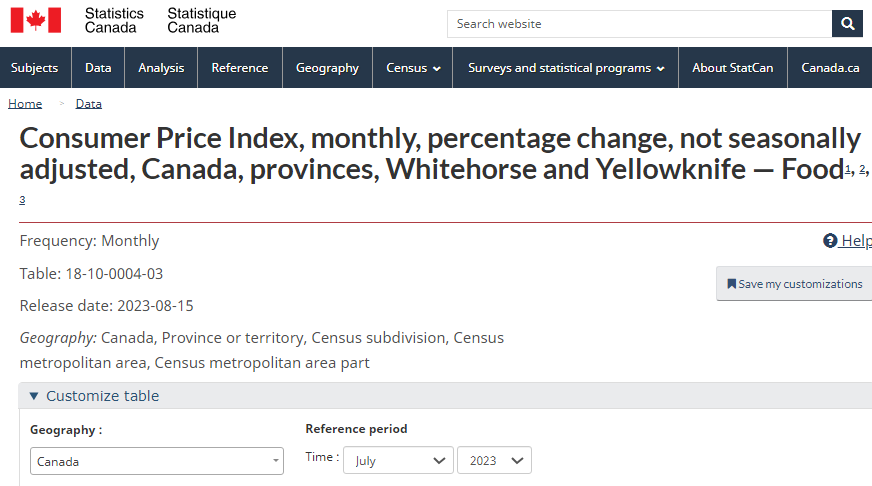Expand Surveys and statistical programs menu
This screenshot has width=872, height=486.
[566, 68]
